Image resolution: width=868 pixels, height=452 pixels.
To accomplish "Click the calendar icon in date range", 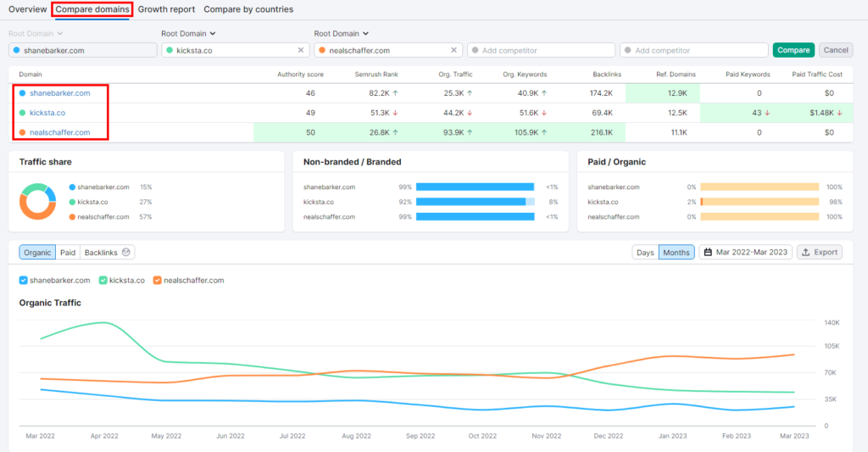I will (x=708, y=252).
